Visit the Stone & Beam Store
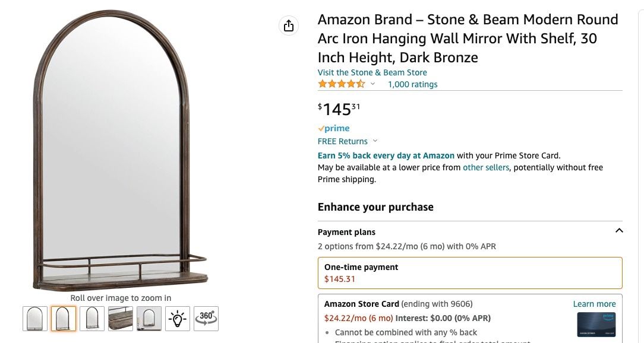644x343 pixels. tap(372, 72)
